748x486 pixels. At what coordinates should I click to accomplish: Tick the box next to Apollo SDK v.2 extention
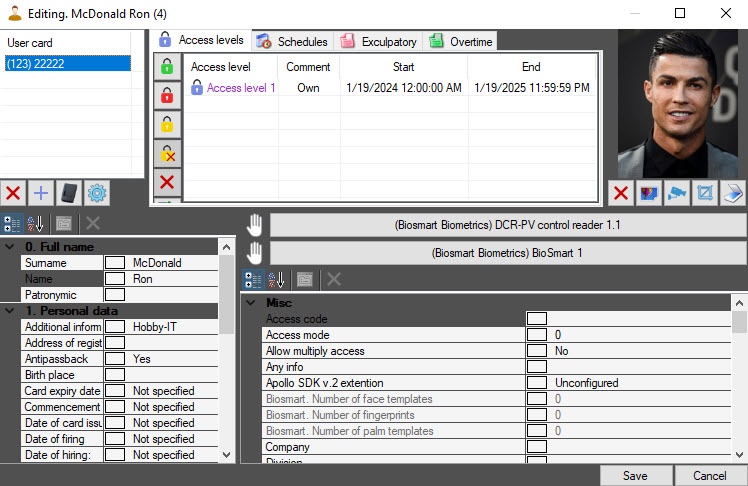(x=537, y=383)
